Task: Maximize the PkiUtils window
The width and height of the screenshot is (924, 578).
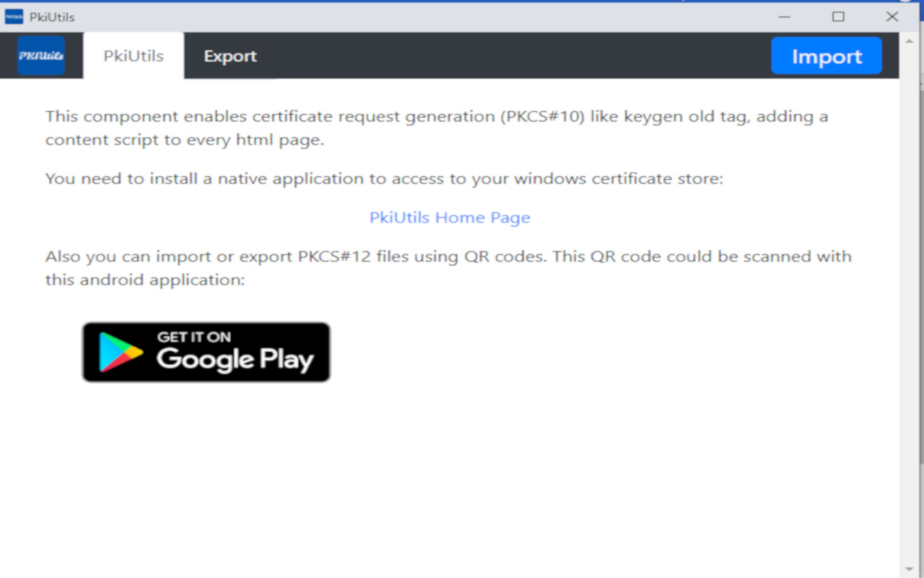Action: (838, 17)
